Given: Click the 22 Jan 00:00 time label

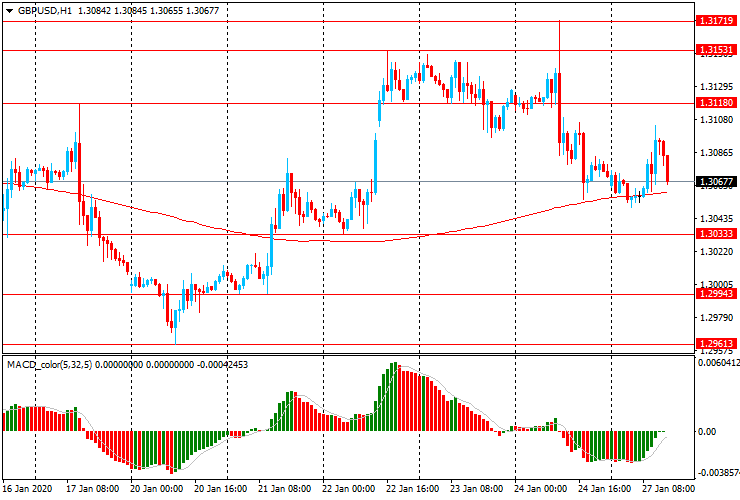Looking at the screenshot, I should tap(348, 488).
